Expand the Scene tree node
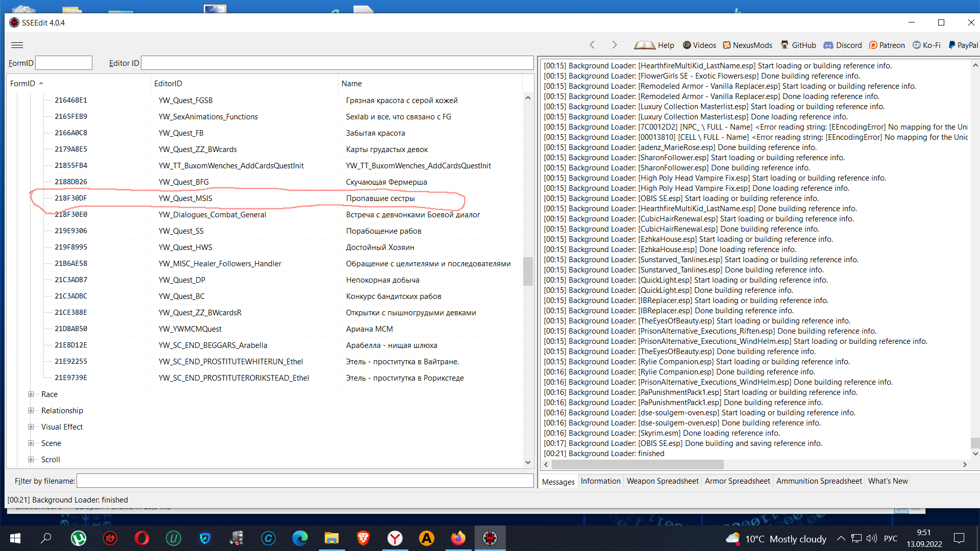The height and width of the screenshot is (551, 980). click(31, 443)
